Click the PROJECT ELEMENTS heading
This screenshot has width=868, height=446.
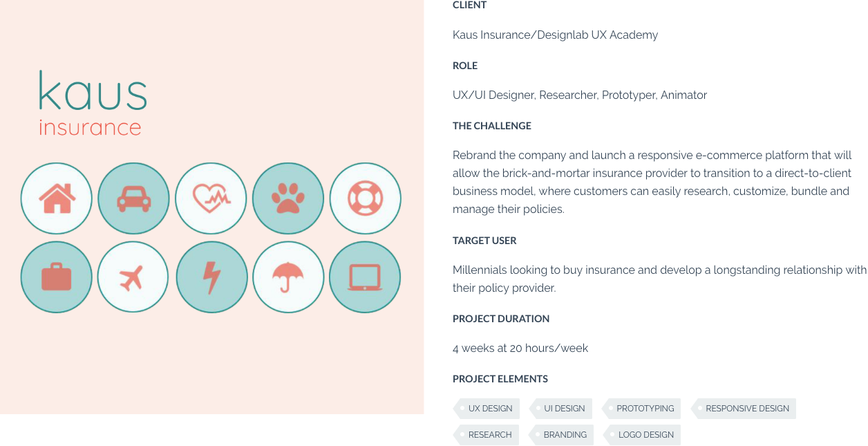[500, 379]
